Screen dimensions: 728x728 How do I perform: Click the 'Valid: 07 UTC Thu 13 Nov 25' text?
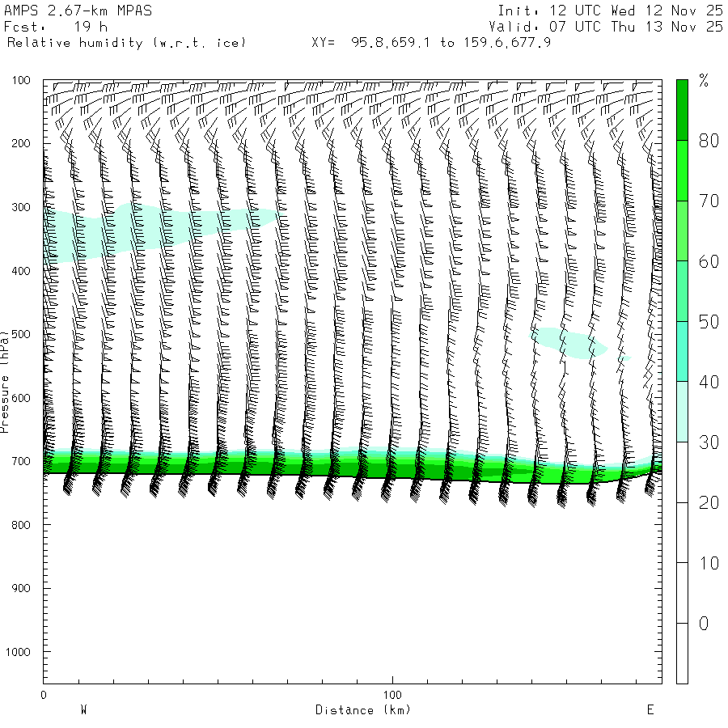(x=605, y=27)
